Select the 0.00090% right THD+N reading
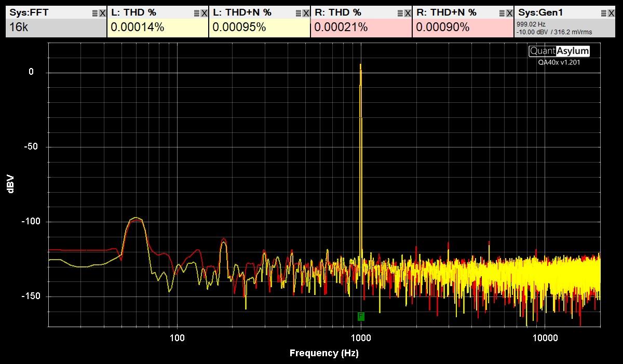This screenshot has height=364, width=623. 443,28
